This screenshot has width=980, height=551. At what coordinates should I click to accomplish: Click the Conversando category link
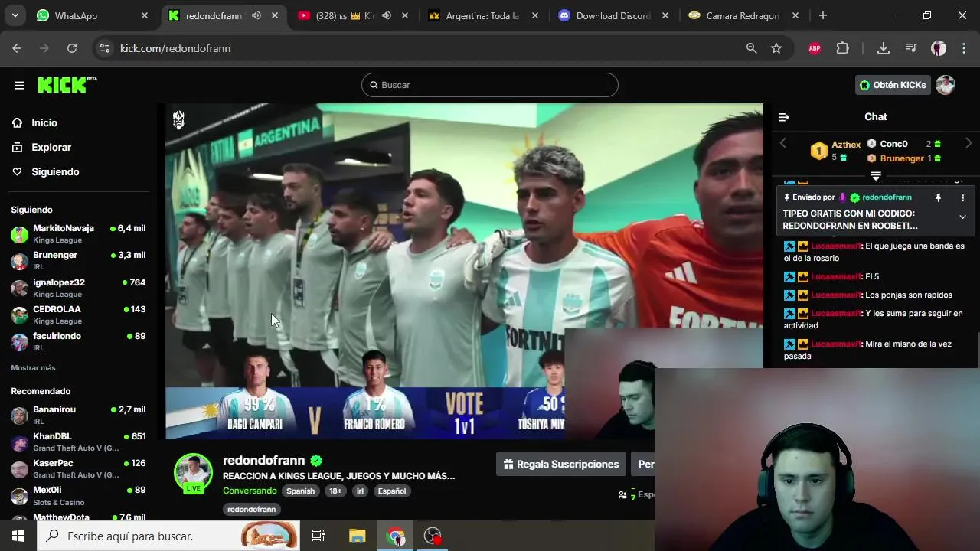pos(250,491)
